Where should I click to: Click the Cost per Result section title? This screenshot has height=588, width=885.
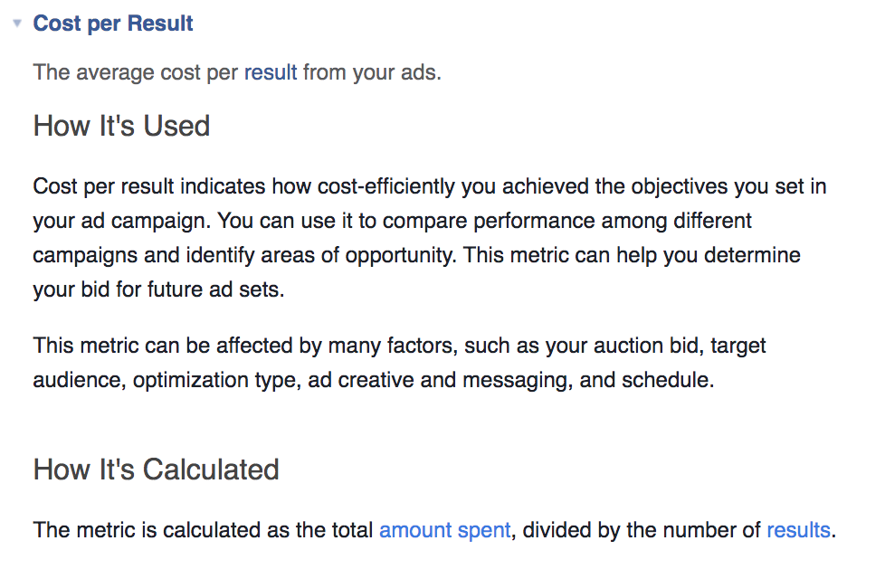113,24
